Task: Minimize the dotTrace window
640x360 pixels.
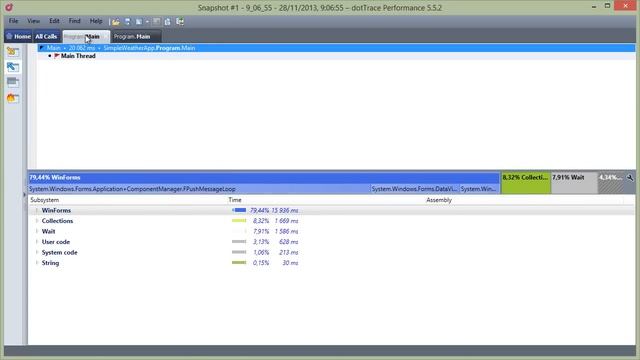Action: pos(593,6)
